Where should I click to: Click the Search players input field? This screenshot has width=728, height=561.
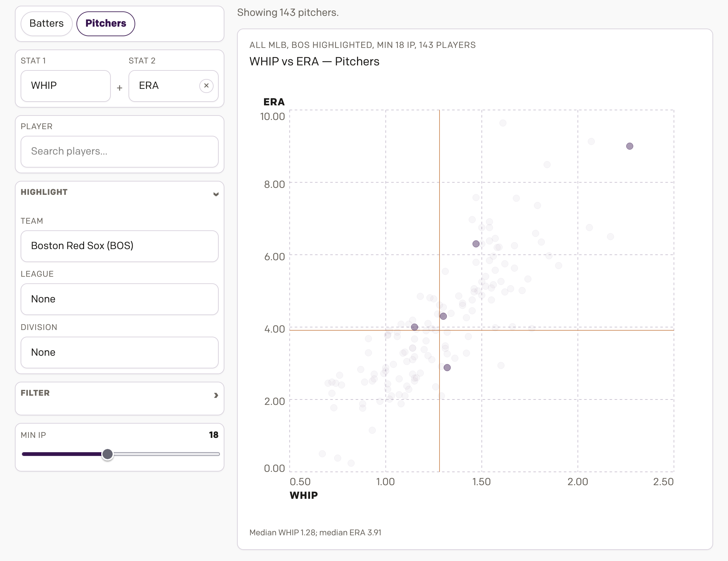[x=119, y=151]
